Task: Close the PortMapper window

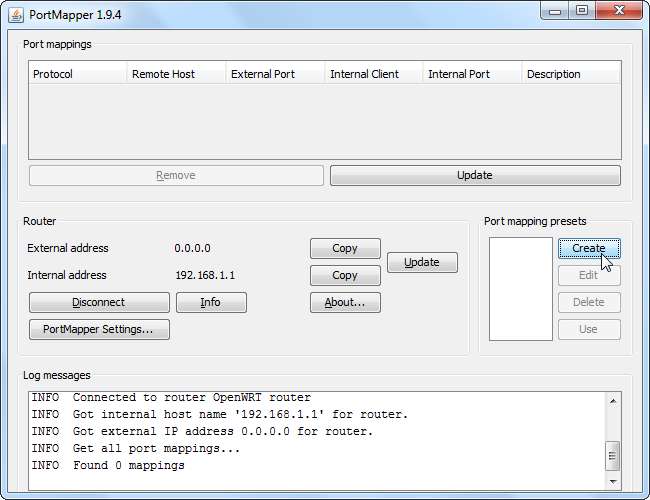Action: pyautogui.click(x=619, y=11)
